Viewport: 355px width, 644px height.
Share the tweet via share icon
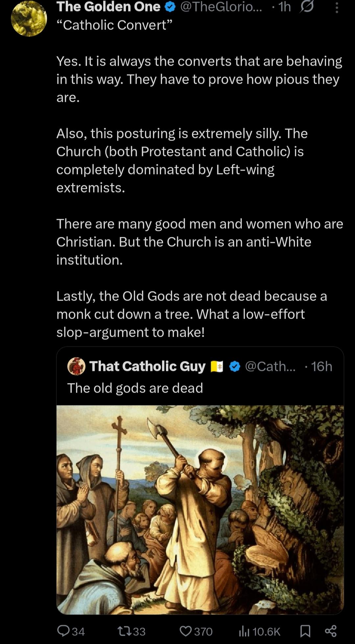point(330,631)
